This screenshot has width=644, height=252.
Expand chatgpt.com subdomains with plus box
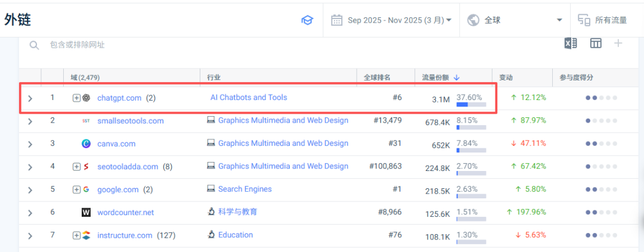click(x=76, y=98)
